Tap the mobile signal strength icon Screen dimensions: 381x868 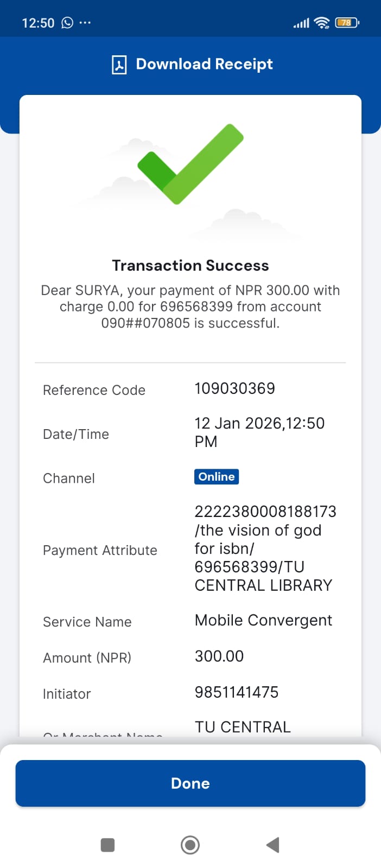pos(301,23)
